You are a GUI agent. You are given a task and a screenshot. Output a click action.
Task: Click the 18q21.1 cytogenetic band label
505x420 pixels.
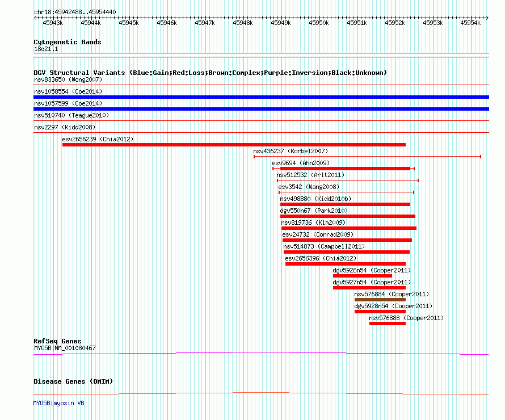[46, 49]
